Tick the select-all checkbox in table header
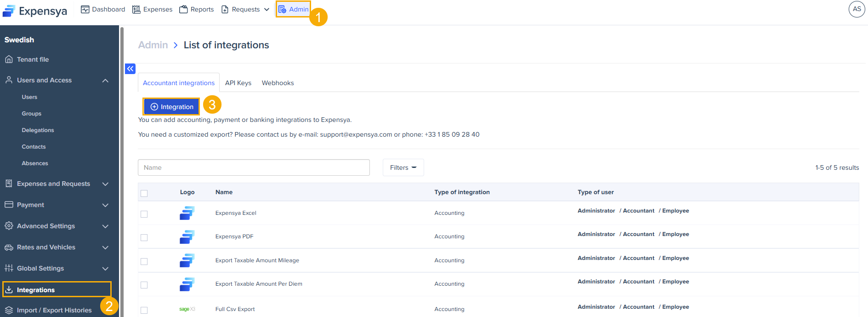 144,193
